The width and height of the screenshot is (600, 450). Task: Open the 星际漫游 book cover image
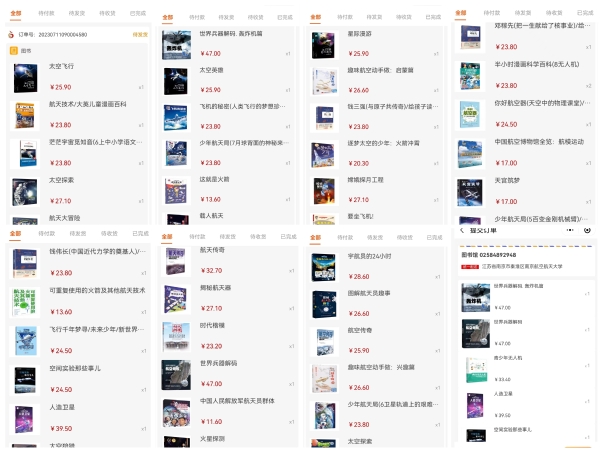coord(324,46)
